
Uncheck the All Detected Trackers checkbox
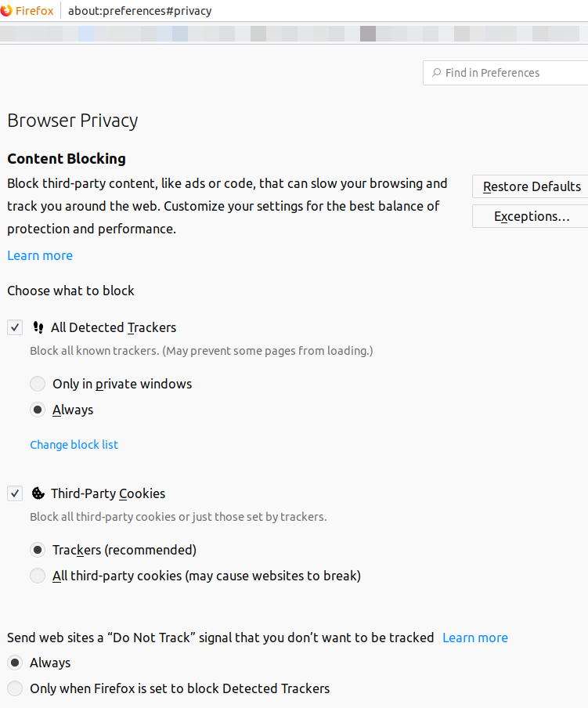tap(15, 327)
